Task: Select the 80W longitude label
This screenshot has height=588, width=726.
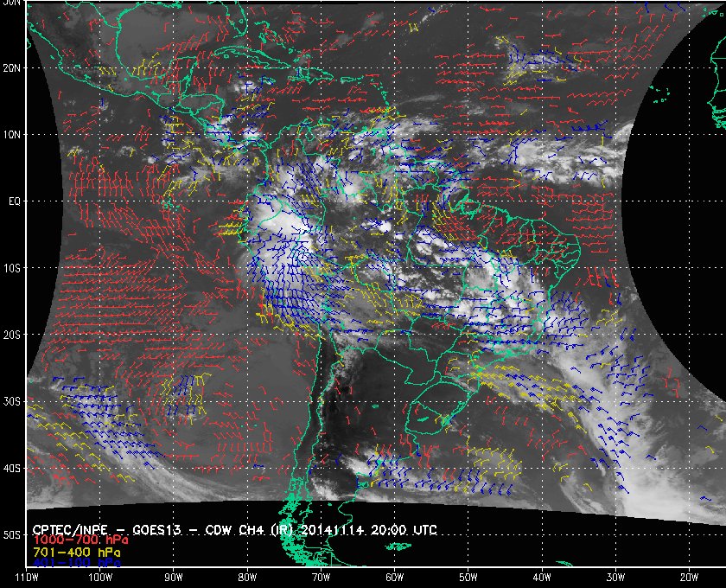Action: click(x=247, y=578)
